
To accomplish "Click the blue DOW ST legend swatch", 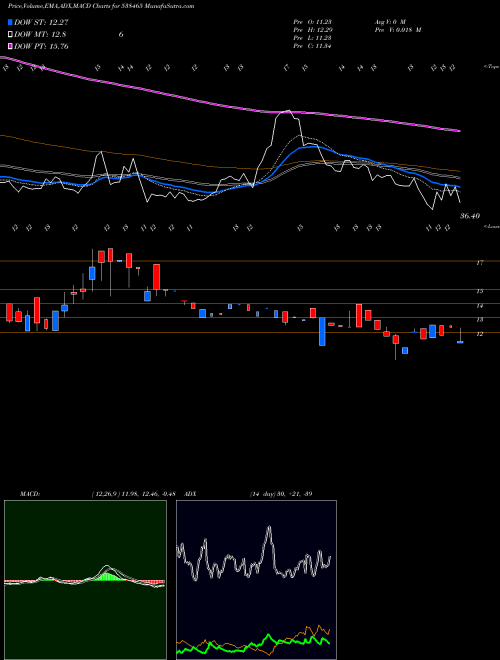I will point(10,22).
